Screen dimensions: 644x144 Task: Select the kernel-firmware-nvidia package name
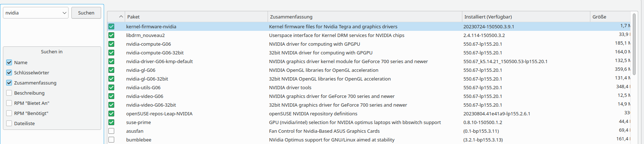pos(151,26)
